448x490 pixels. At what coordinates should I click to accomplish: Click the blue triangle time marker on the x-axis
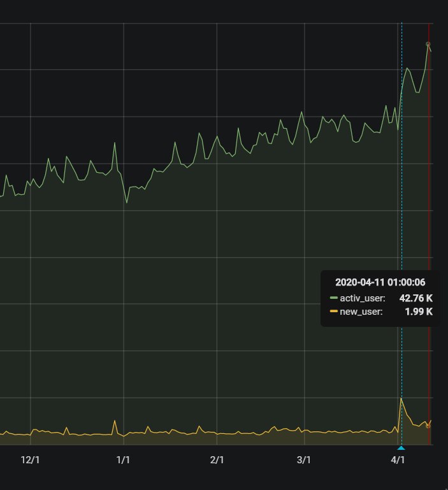pyautogui.click(x=401, y=448)
